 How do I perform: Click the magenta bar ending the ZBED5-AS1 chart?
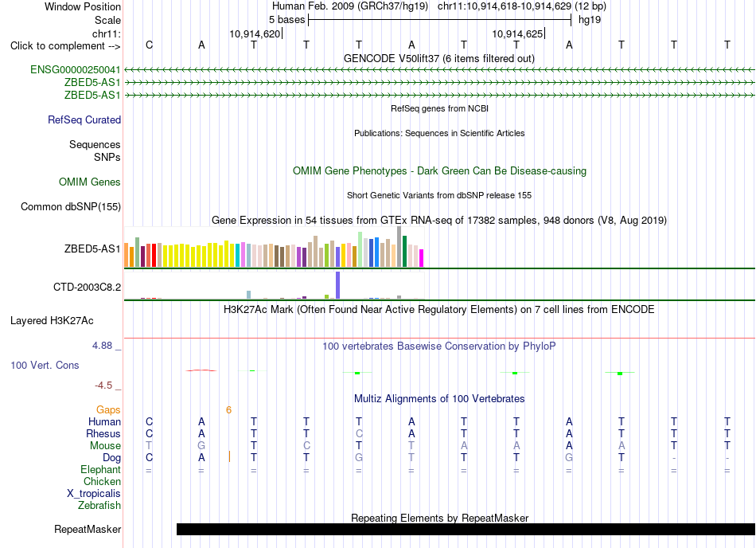[422, 258]
